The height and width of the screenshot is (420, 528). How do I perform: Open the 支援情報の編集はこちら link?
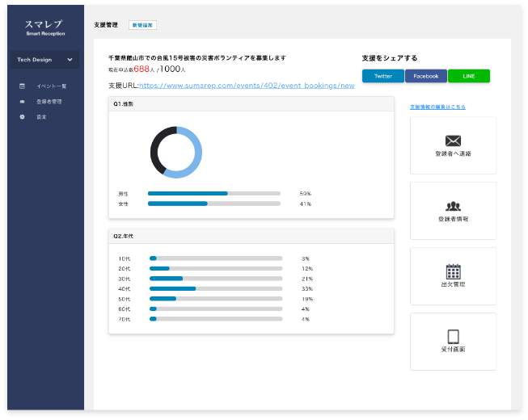pyautogui.click(x=437, y=107)
